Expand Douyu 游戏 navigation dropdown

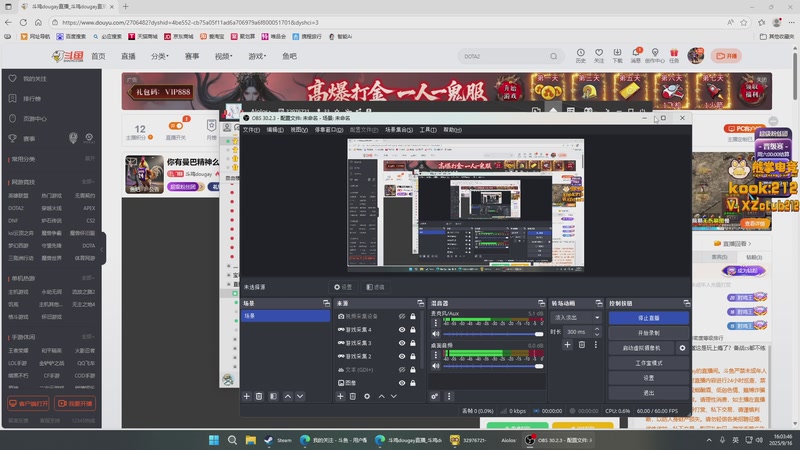(x=257, y=56)
